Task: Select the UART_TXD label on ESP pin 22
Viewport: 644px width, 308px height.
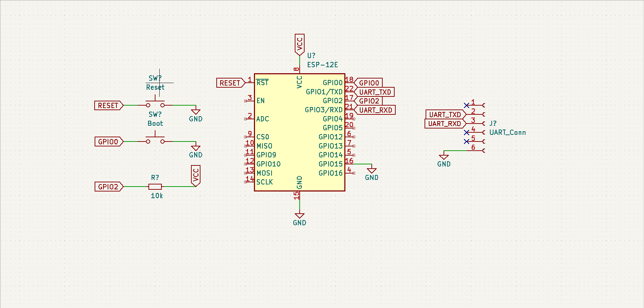Action: click(x=374, y=92)
